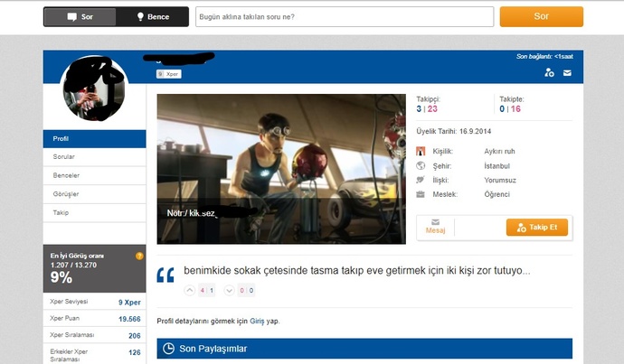Screen dimensions: 624x364
Task: Switch to the Bence toggle tab
Action: click(x=153, y=16)
